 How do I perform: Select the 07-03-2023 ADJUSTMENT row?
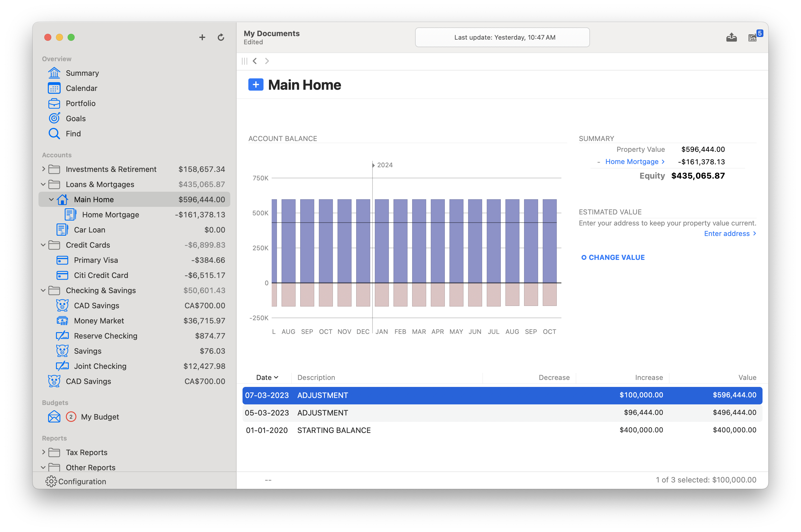502,395
